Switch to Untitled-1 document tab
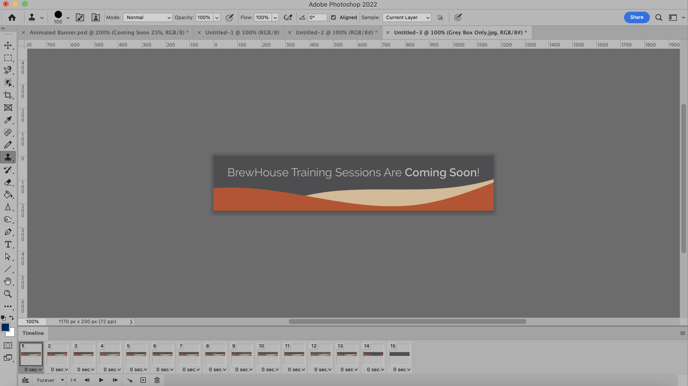 (x=242, y=32)
